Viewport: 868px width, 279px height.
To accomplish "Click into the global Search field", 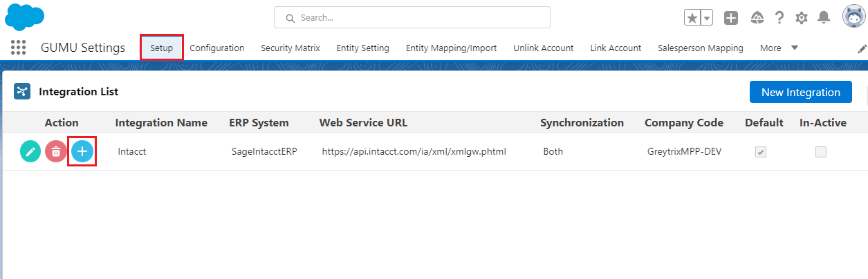I will click(412, 17).
